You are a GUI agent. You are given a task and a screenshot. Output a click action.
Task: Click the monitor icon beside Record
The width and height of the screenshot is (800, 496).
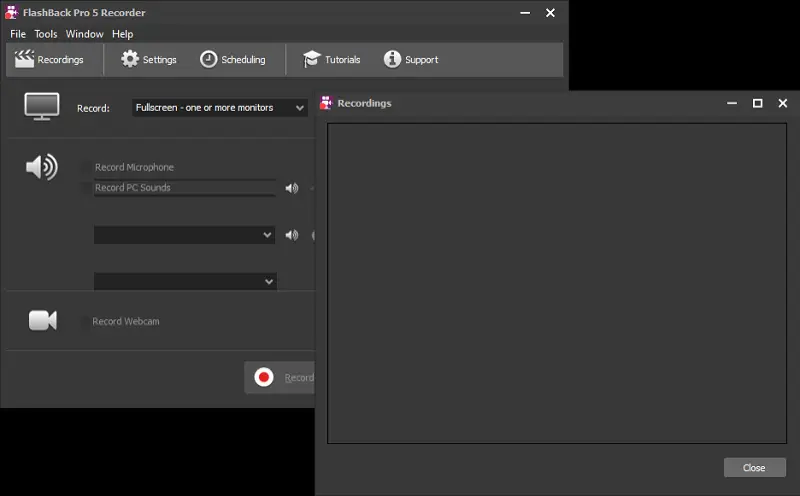(42, 107)
